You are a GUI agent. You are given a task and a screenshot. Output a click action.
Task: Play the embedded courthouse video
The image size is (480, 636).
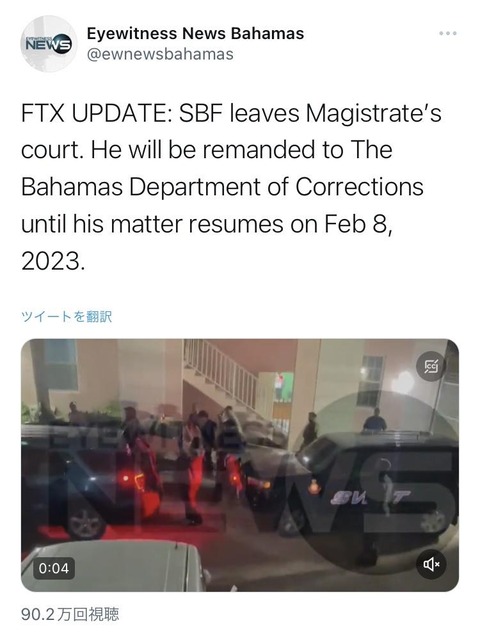[240, 465]
